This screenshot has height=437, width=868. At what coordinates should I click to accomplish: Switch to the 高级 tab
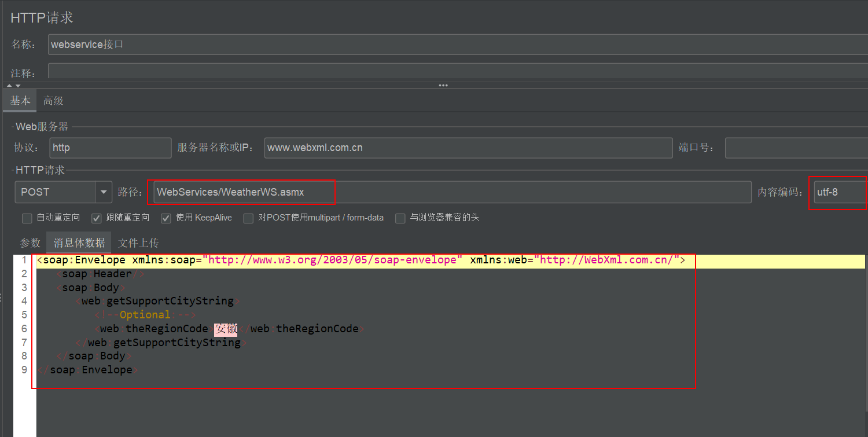53,100
